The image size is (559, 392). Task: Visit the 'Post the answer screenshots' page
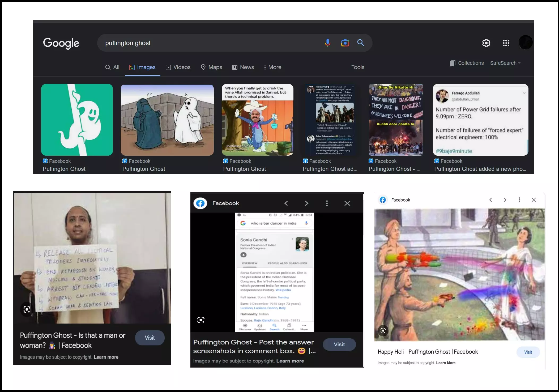click(339, 344)
